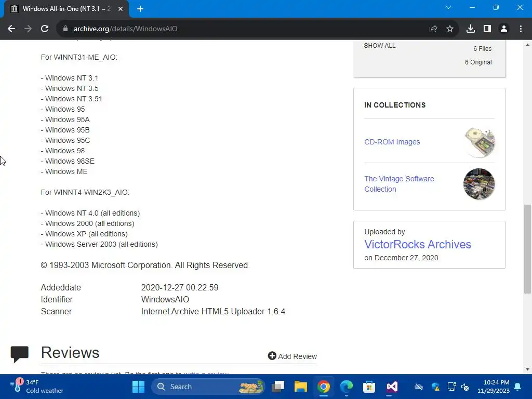Bookmark this tab with star icon
This screenshot has height=399, width=532.
450,29
